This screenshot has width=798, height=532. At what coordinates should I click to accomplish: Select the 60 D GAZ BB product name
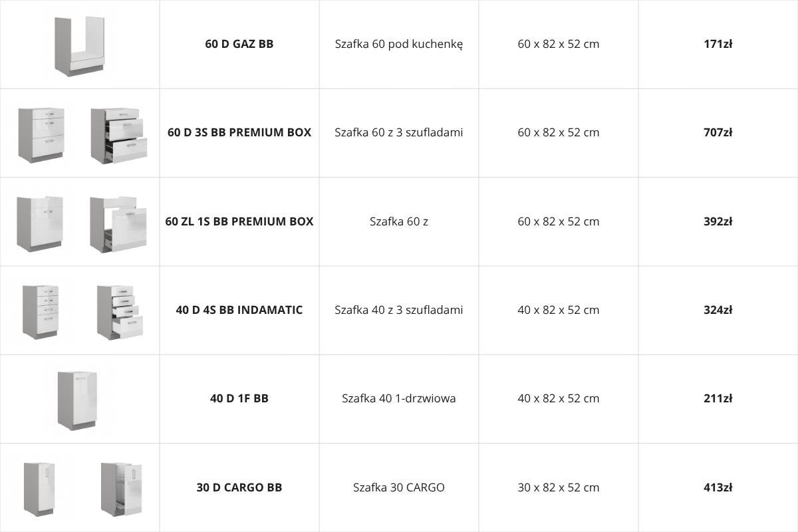click(239, 45)
